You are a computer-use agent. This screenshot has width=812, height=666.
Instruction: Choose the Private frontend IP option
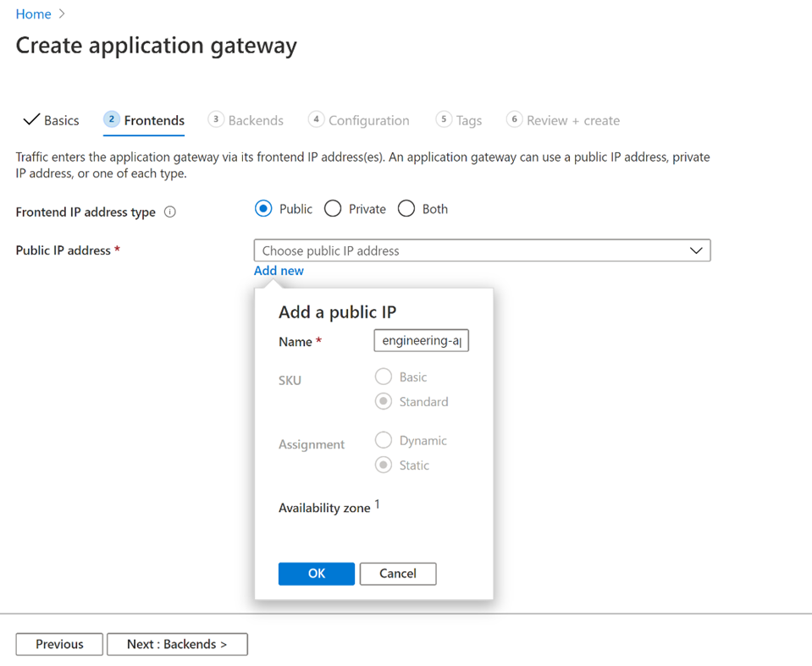pyautogui.click(x=333, y=209)
